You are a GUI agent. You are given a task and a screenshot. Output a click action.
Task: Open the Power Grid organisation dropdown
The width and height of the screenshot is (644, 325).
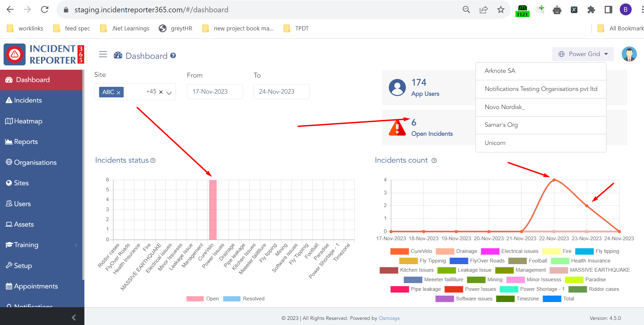tap(583, 54)
